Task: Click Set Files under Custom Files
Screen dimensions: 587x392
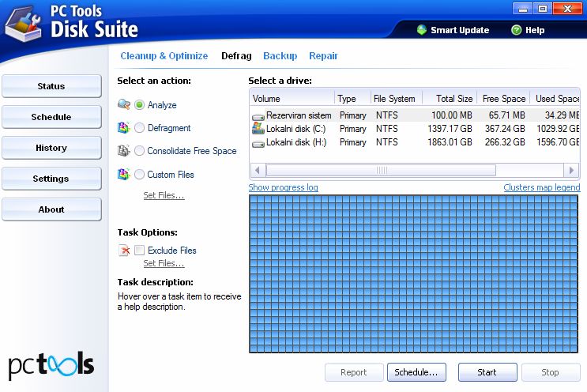Action: (x=164, y=195)
